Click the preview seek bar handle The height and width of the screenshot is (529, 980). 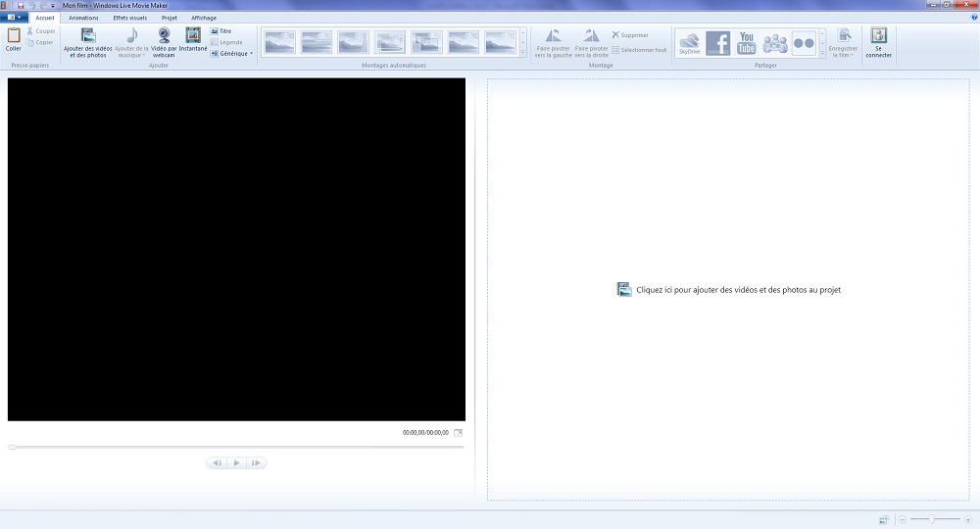click(x=12, y=447)
